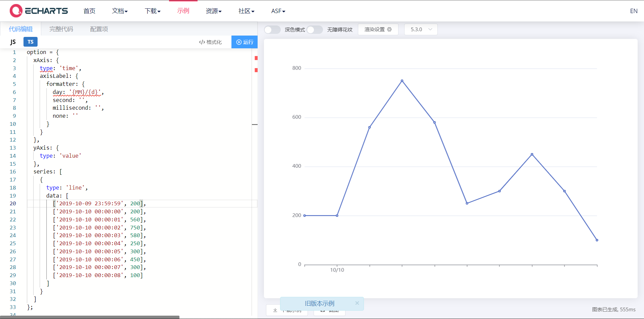
Task: Enable 深色模式 dark mode
Action: coord(272,30)
